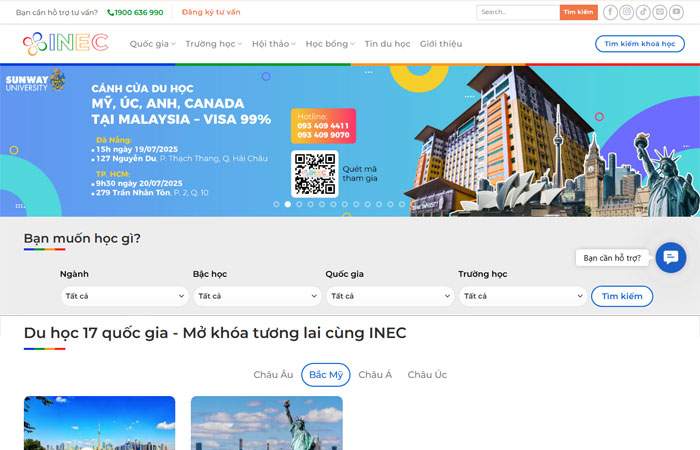
Task: Open the Facebook social icon
Action: [610, 12]
